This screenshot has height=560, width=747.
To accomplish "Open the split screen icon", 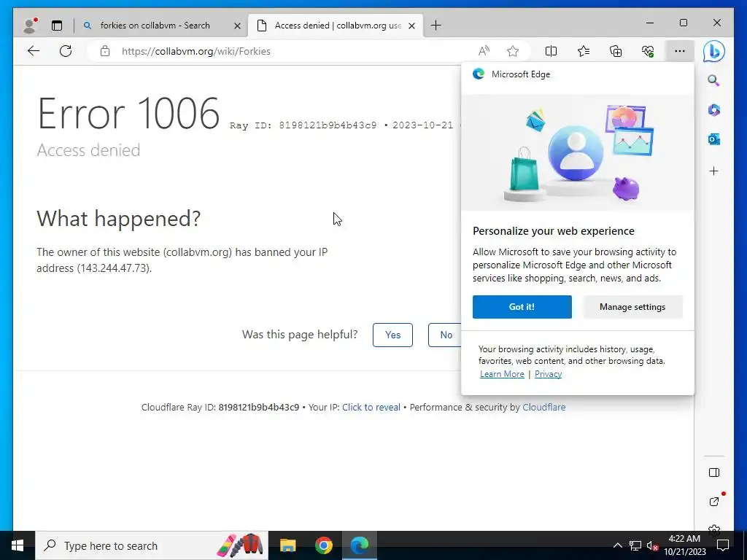I will coord(551,51).
